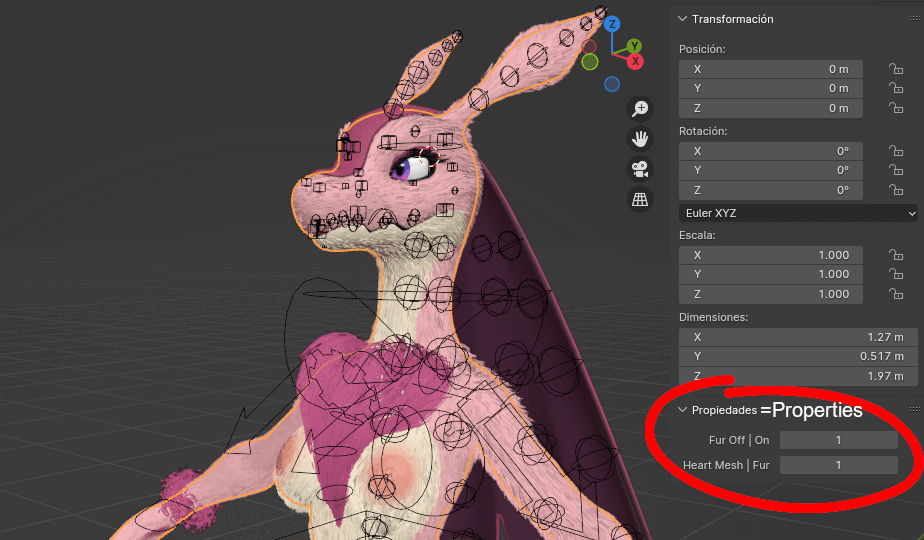Grab the Transformación panel drag handle dots
This screenshot has height=540, width=924.
(x=915, y=19)
